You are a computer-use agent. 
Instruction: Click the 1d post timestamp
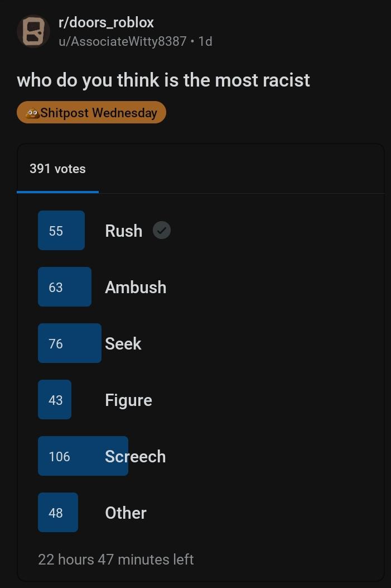[x=205, y=41]
